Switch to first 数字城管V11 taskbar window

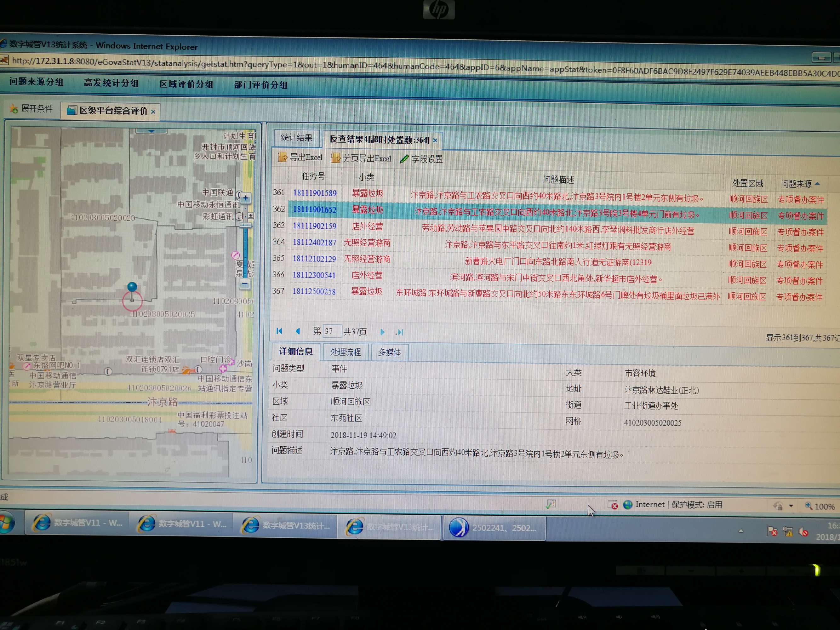point(77,523)
